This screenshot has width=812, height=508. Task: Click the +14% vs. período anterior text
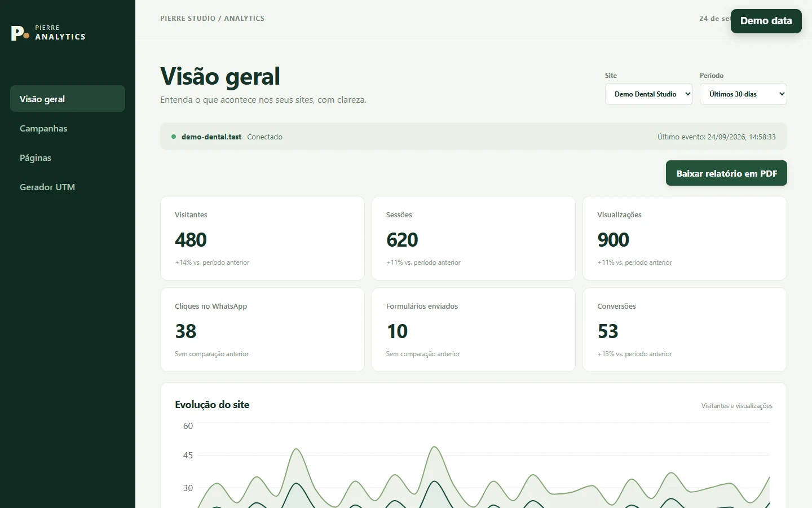(212, 262)
